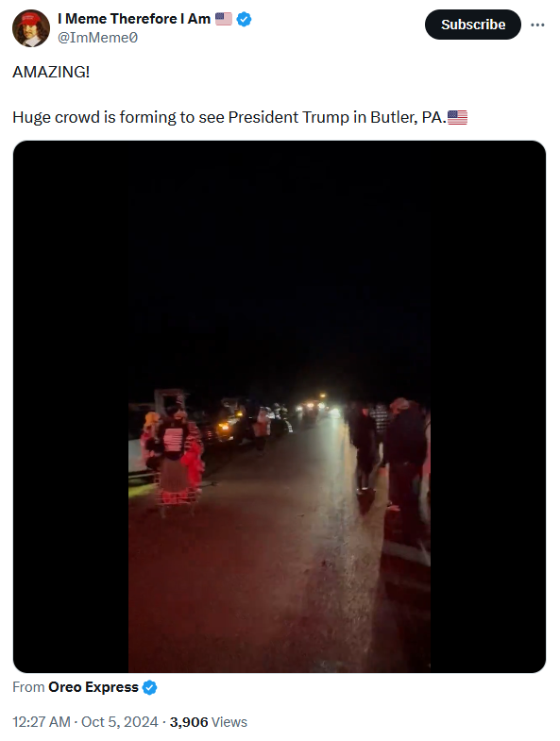Click the blue verified badge beside the display name
This screenshot has width=560, height=741.
[x=244, y=20]
